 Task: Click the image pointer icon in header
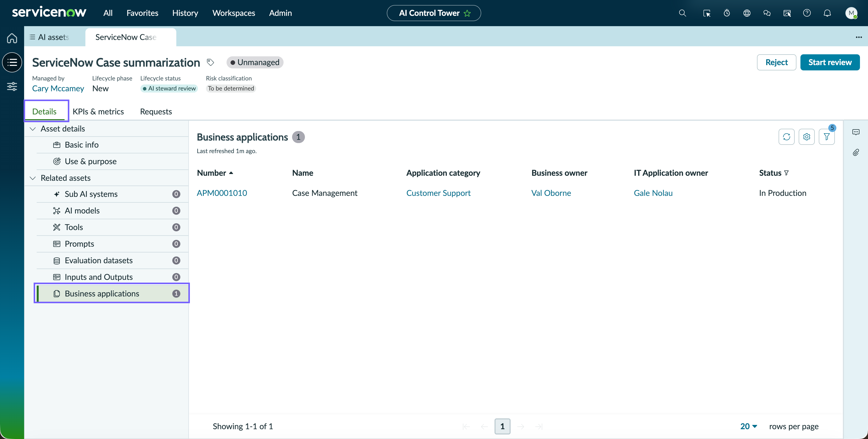click(787, 13)
